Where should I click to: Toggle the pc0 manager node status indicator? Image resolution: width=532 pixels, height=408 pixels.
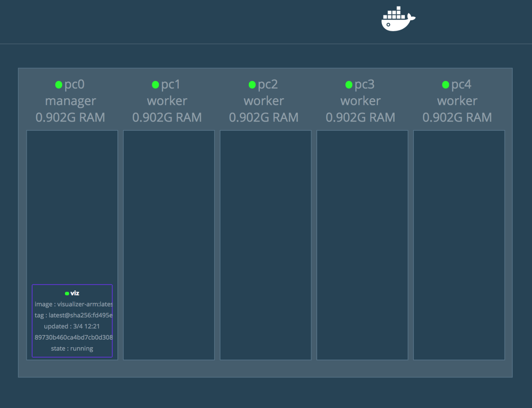click(59, 84)
